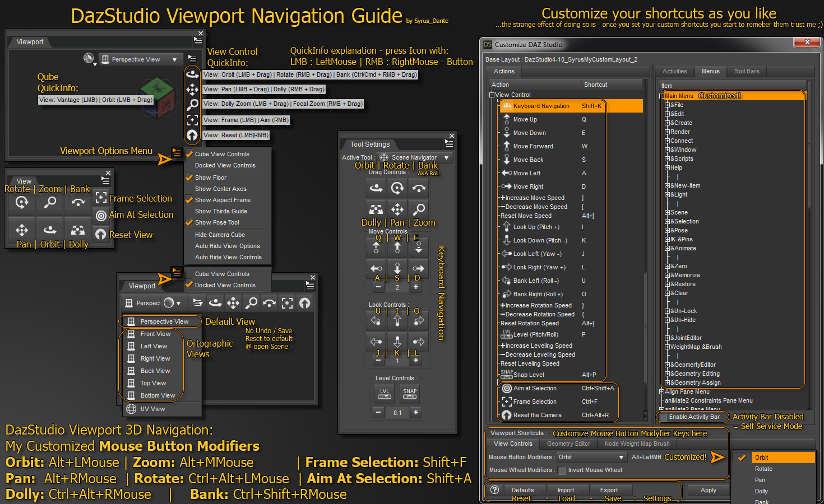This screenshot has height=504, width=824.
Task: Click the Pan icon in the top Viewport's view control strip
Action: pyautogui.click(x=192, y=90)
